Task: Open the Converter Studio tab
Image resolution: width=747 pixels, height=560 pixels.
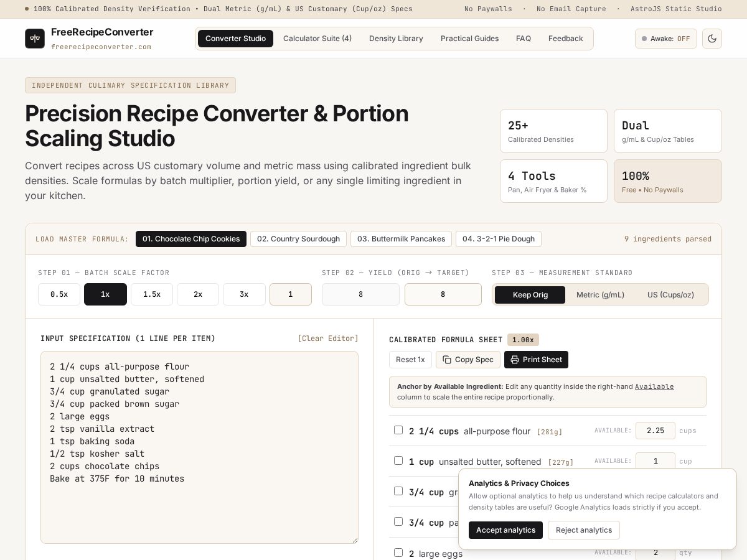Action: click(x=235, y=39)
